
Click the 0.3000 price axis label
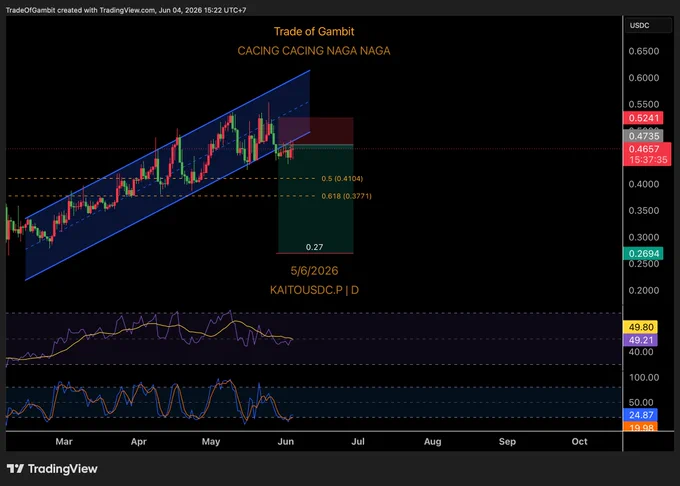click(644, 237)
